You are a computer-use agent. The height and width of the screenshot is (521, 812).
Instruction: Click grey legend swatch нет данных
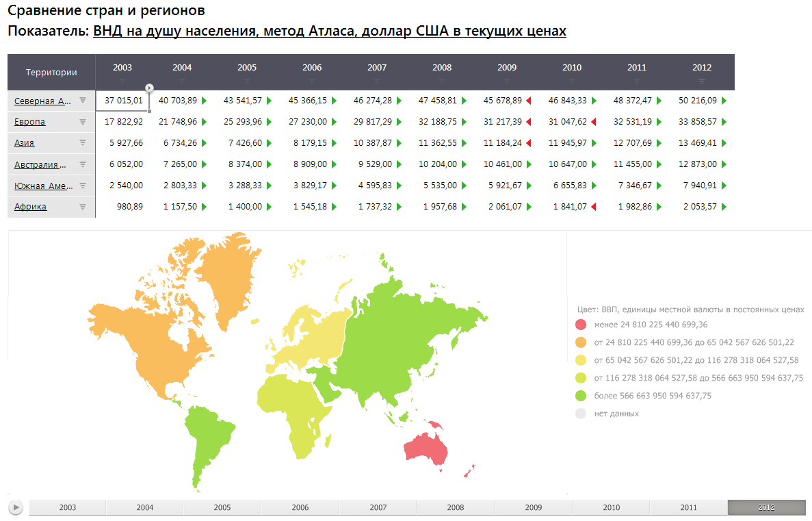pos(581,414)
